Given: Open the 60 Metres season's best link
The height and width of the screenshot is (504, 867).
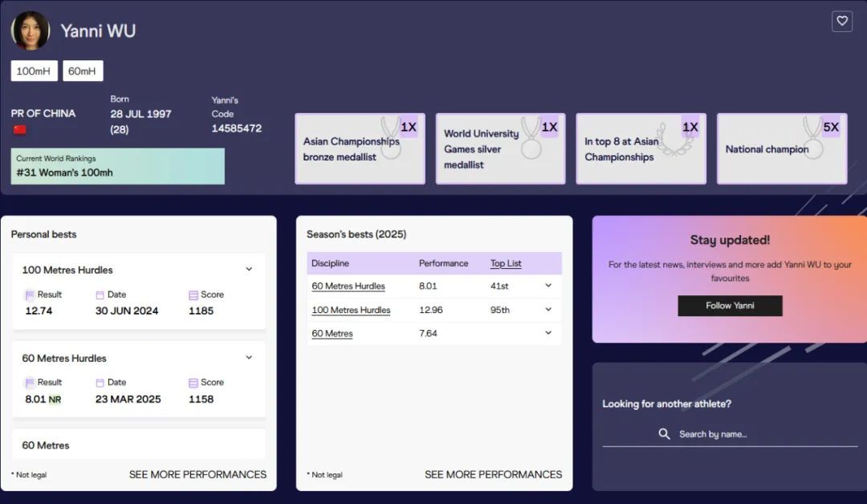Looking at the screenshot, I should click(332, 333).
